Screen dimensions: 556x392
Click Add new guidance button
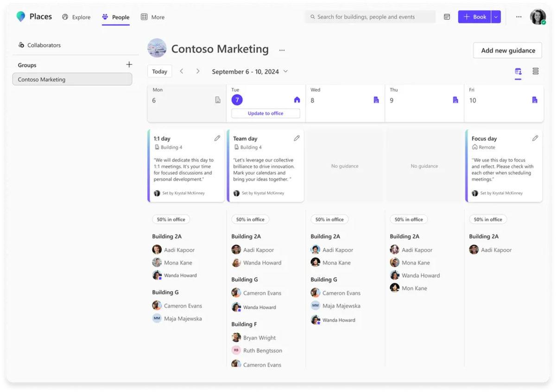coord(508,50)
